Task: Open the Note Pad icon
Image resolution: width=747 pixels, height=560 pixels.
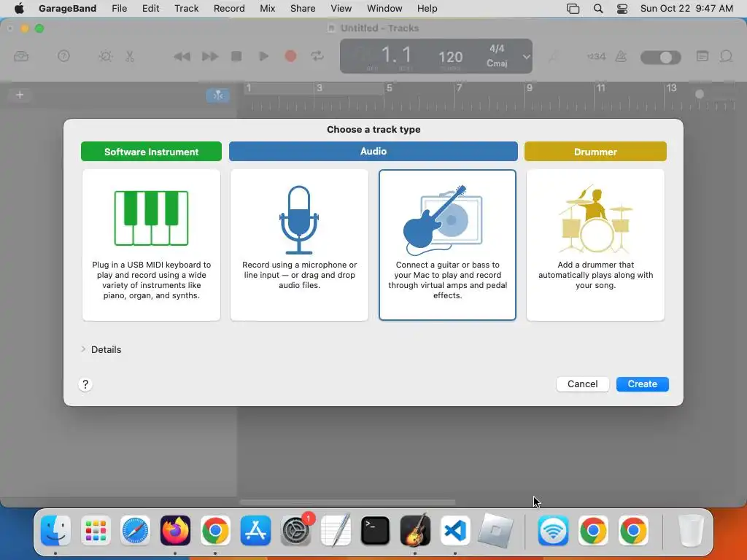Action: 703,56
